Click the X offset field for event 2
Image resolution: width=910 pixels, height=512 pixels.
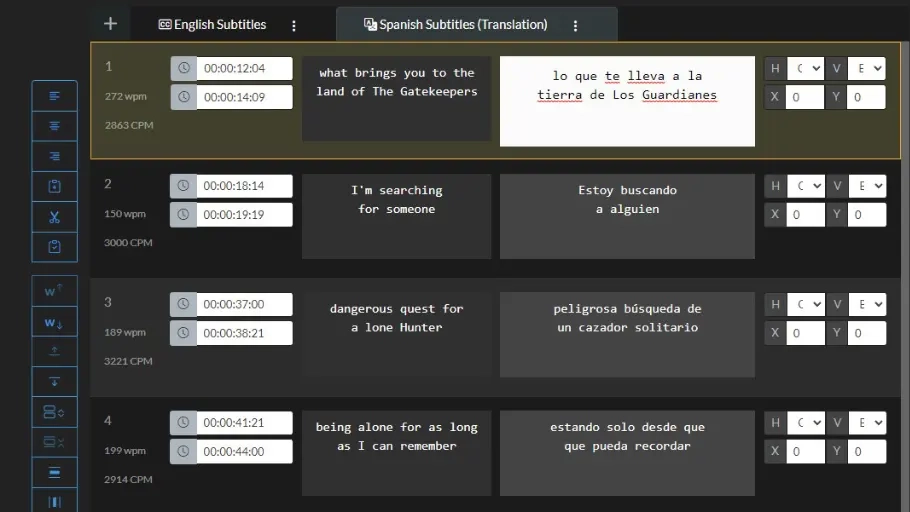(x=806, y=214)
